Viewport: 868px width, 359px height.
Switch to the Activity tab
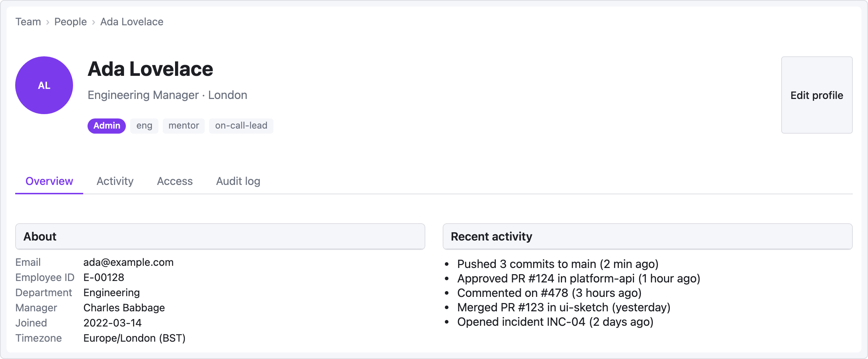click(115, 181)
